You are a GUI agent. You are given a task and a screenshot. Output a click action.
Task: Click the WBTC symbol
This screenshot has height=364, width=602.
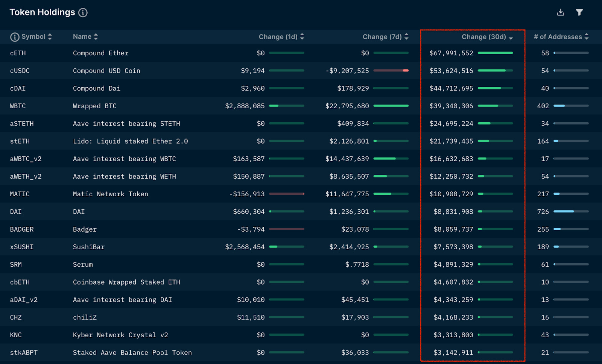pyautogui.click(x=18, y=106)
